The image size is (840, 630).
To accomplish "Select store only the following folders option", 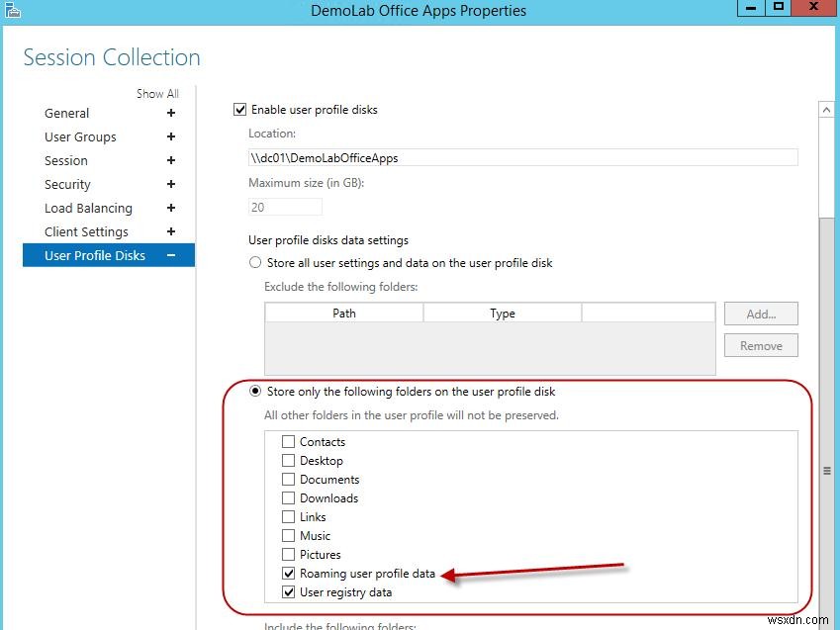I will click(255, 391).
